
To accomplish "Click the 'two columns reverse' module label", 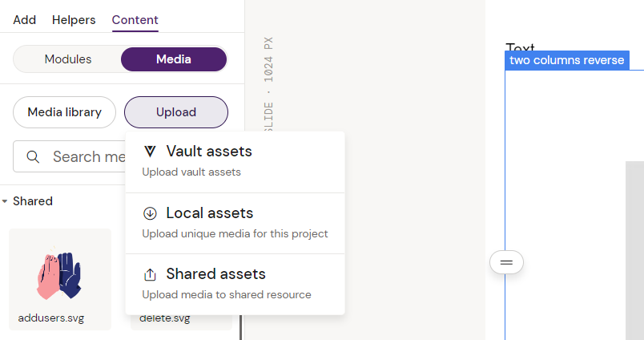I will [566, 61].
